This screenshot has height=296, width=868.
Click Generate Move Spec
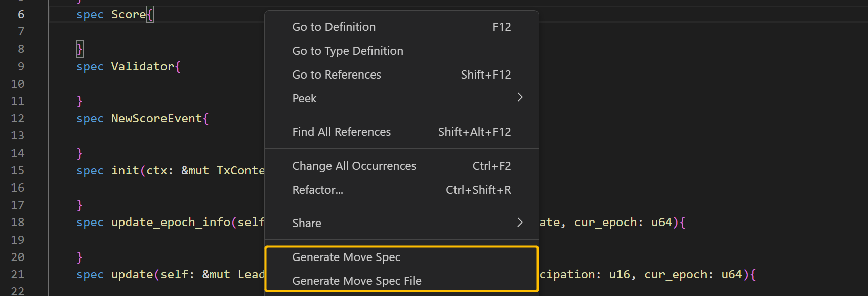tap(346, 257)
